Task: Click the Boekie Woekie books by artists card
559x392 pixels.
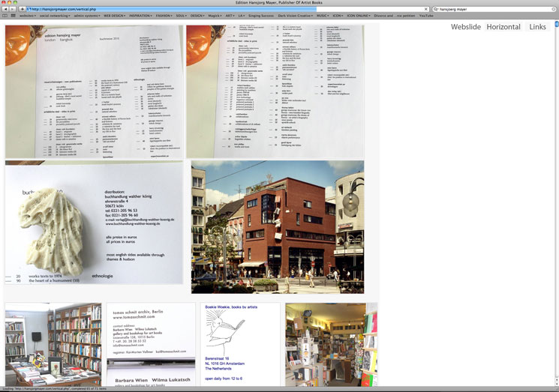Action: [240, 343]
